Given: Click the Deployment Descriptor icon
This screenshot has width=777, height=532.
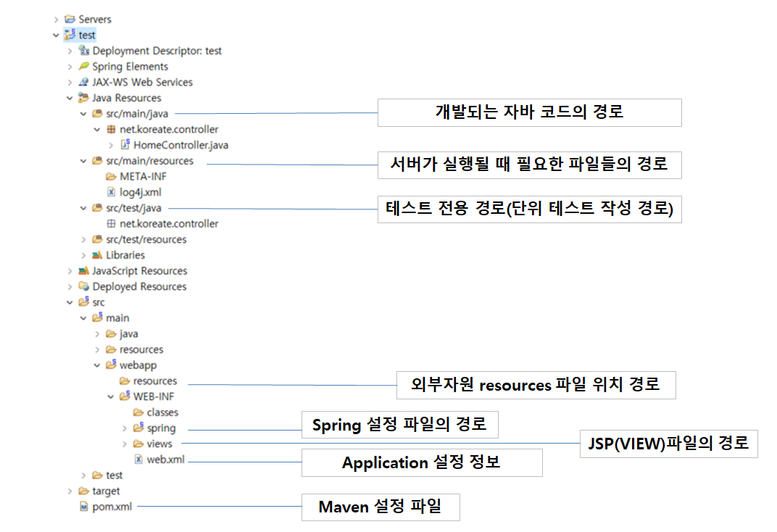Looking at the screenshot, I should (x=84, y=51).
